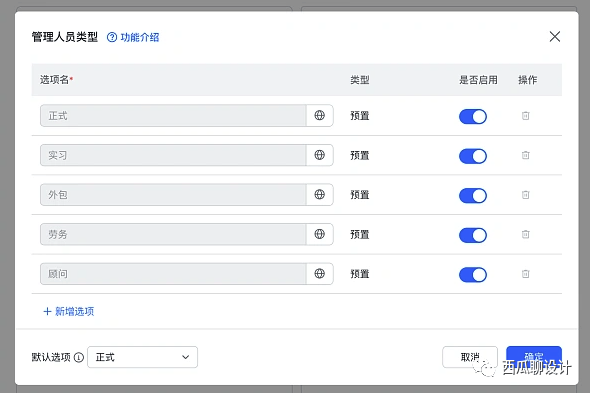590x393 pixels.
Task: Click the 新增选项 link
Action: tap(69, 311)
